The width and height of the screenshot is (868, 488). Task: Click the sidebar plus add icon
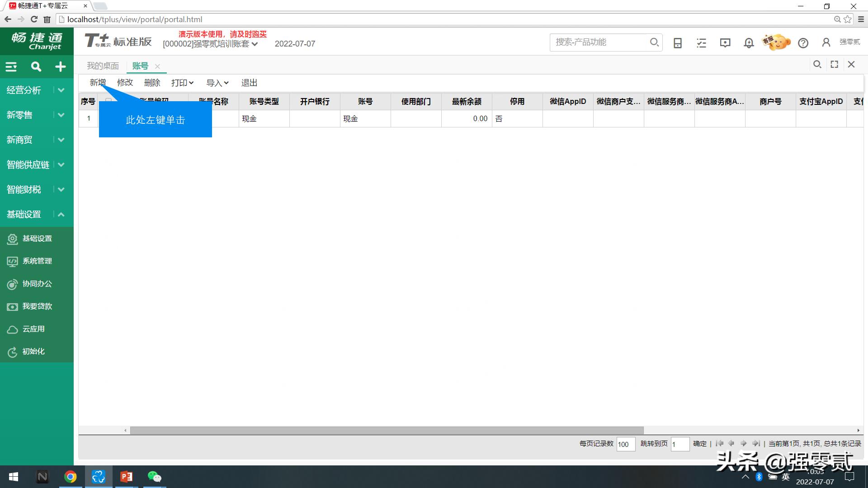60,67
